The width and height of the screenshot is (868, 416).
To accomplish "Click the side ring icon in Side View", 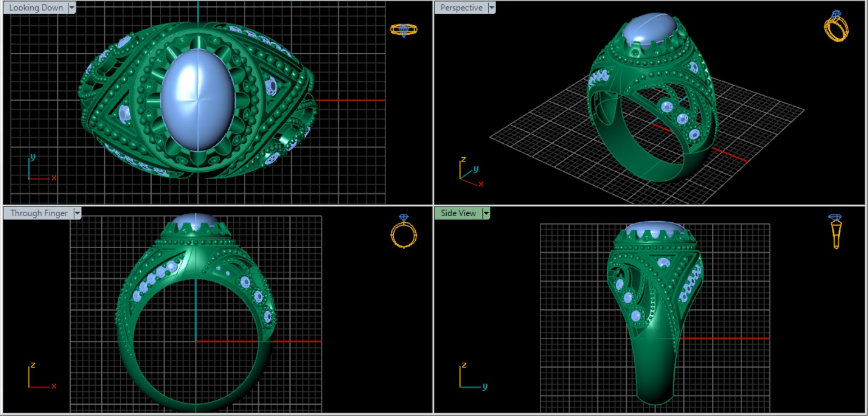I will (835, 231).
